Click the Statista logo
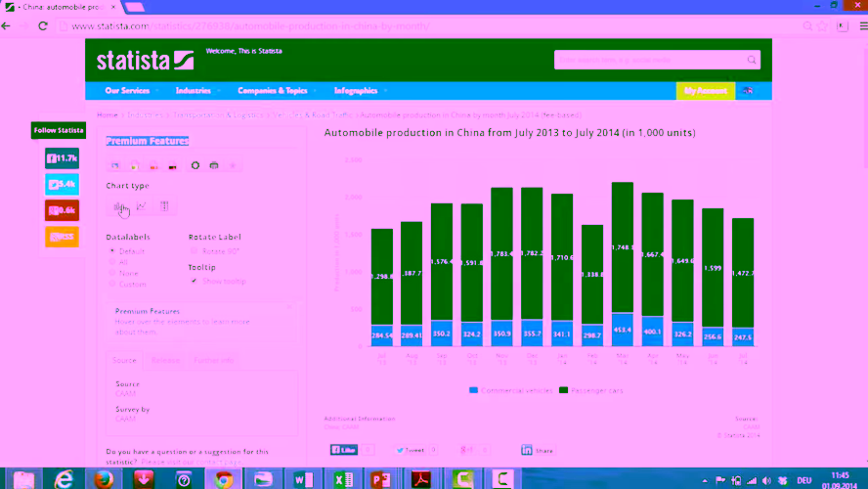 point(145,61)
